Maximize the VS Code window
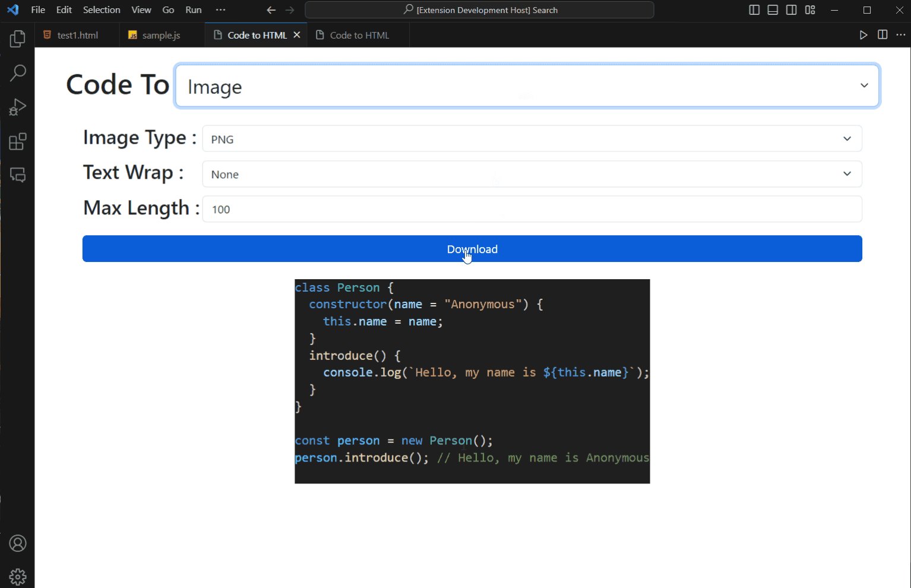The image size is (911, 588). tap(867, 10)
